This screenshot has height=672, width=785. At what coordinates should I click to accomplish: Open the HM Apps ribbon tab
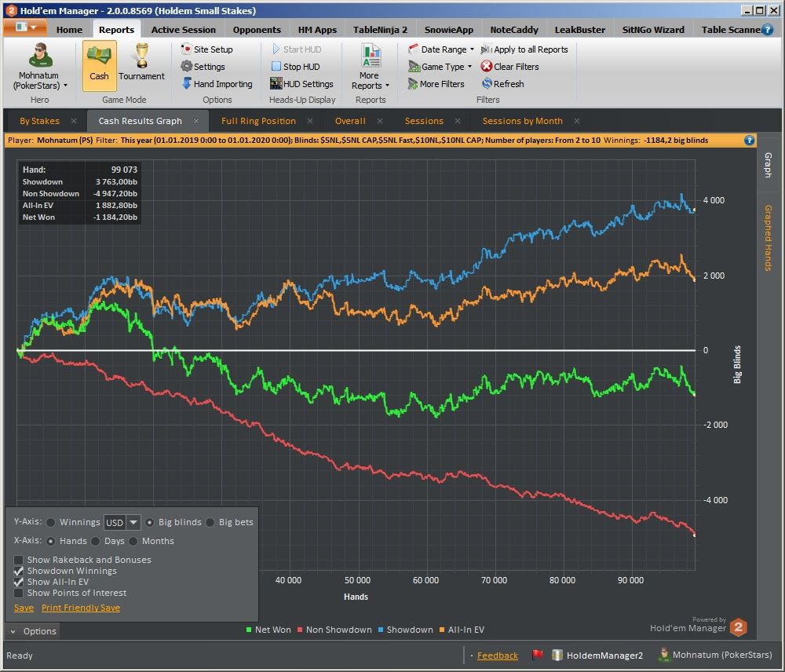pyautogui.click(x=317, y=30)
